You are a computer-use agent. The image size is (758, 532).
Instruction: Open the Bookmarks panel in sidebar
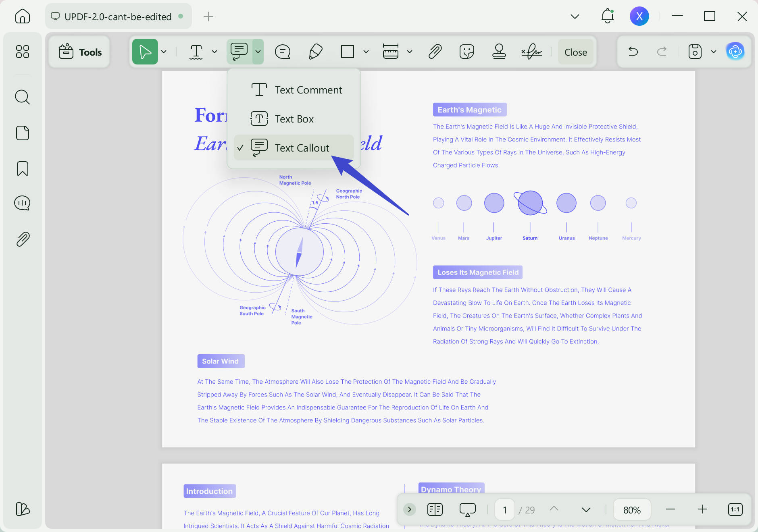point(23,168)
